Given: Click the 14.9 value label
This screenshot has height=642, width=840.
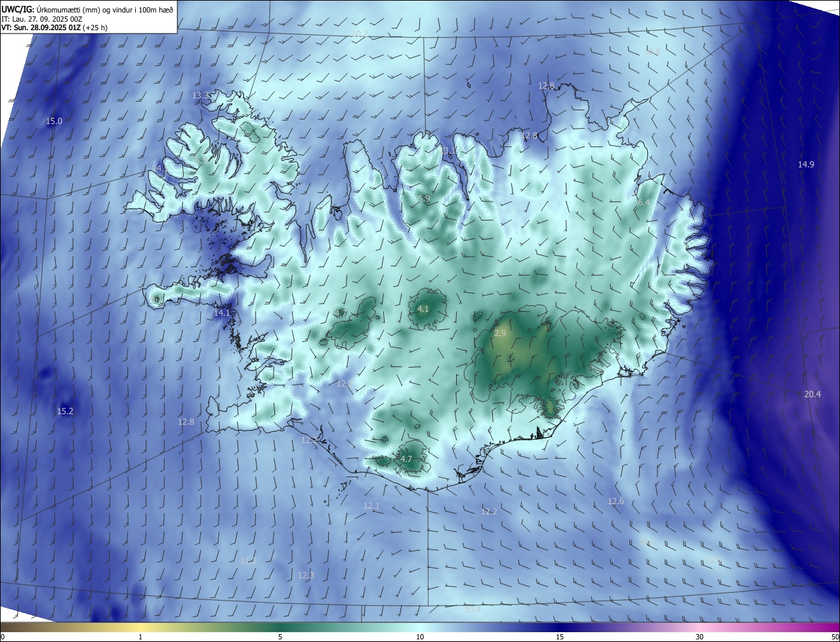Looking at the screenshot, I should tap(806, 165).
